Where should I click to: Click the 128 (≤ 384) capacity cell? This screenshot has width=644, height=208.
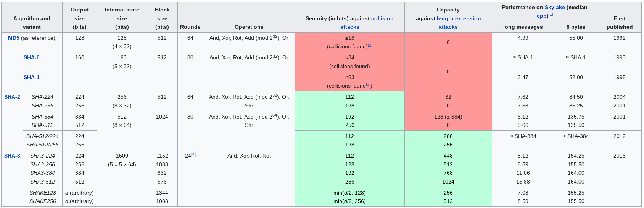coord(448,117)
